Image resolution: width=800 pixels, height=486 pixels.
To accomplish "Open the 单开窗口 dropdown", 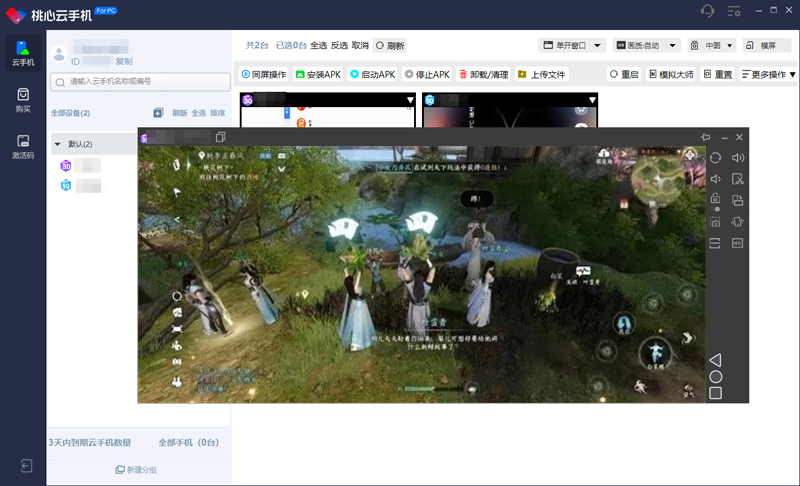I will click(572, 45).
